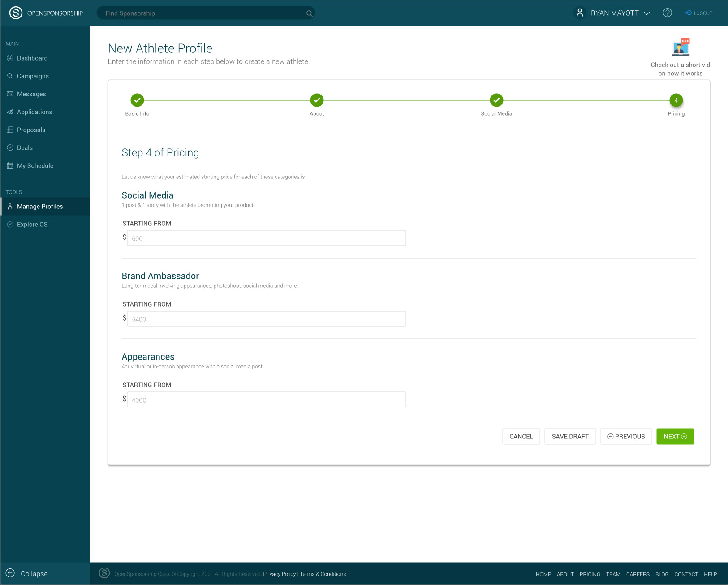Image resolution: width=728 pixels, height=585 pixels.
Task: Click footer HELP link
Action: (x=711, y=574)
